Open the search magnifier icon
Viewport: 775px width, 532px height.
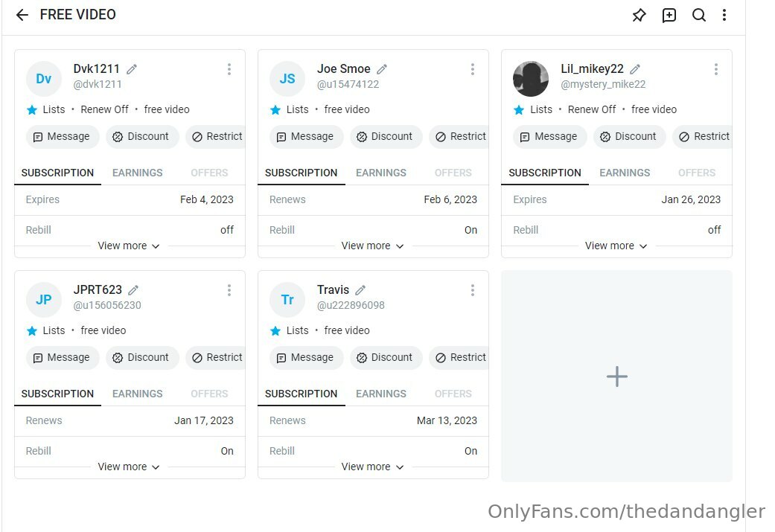point(698,15)
